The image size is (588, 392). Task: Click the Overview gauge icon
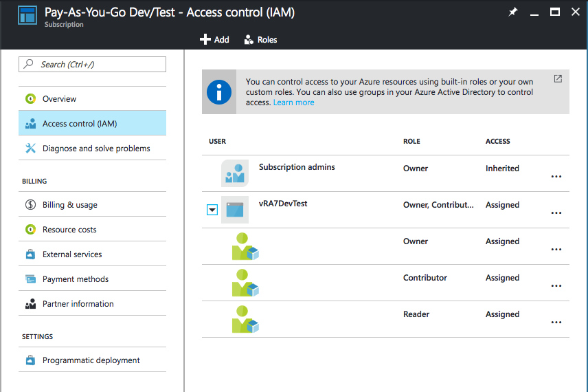(30, 99)
